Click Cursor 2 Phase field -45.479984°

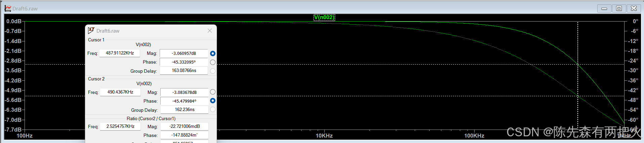185,101
